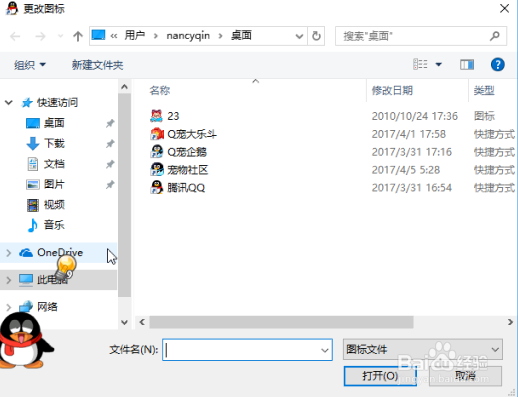
Task: Select nancyqin in the address path
Action: pyautogui.click(x=188, y=36)
